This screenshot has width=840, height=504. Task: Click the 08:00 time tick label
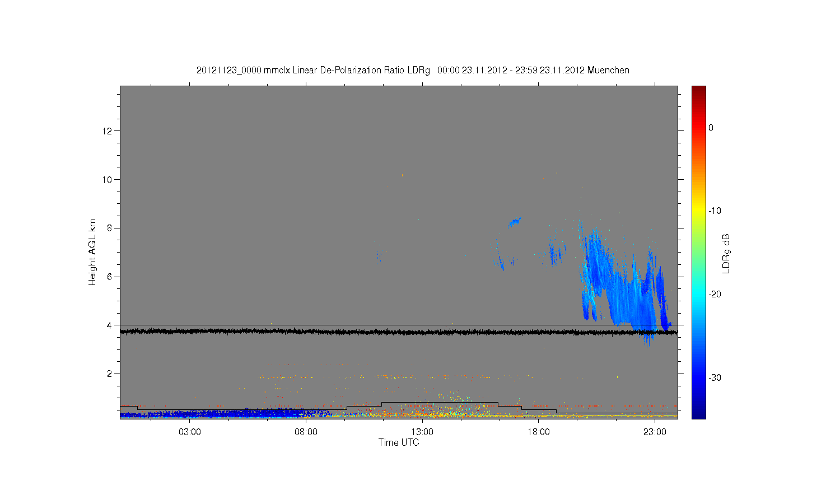[306, 432]
